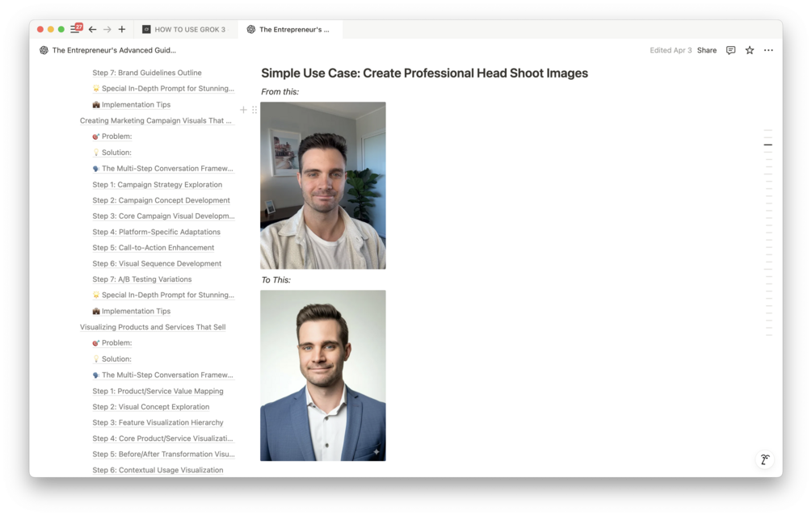Image resolution: width=812 pixels, height=516 pixels.
Task: Open first Special In-Depth Prompt for Stunning link
Action: [163, 89]
